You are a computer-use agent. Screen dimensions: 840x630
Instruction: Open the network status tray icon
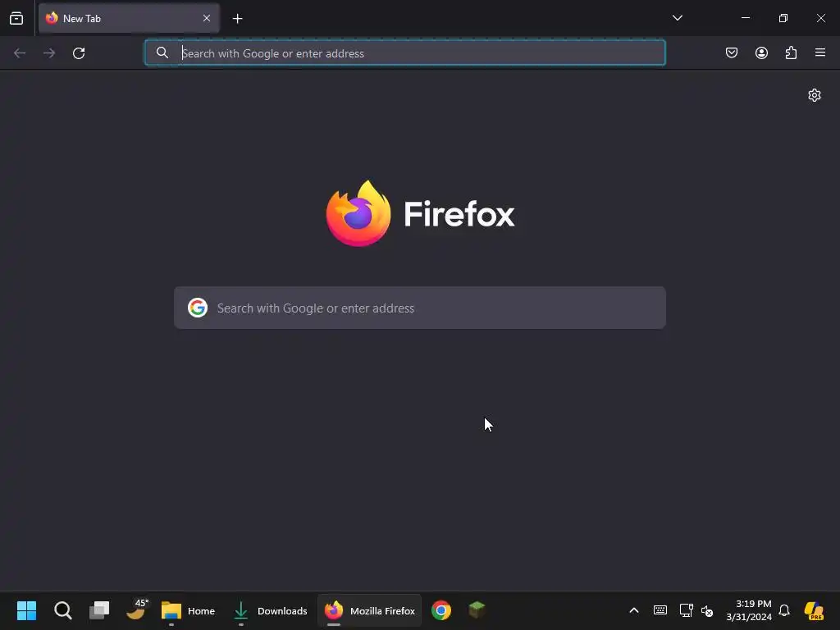click(x=687, y=610)
